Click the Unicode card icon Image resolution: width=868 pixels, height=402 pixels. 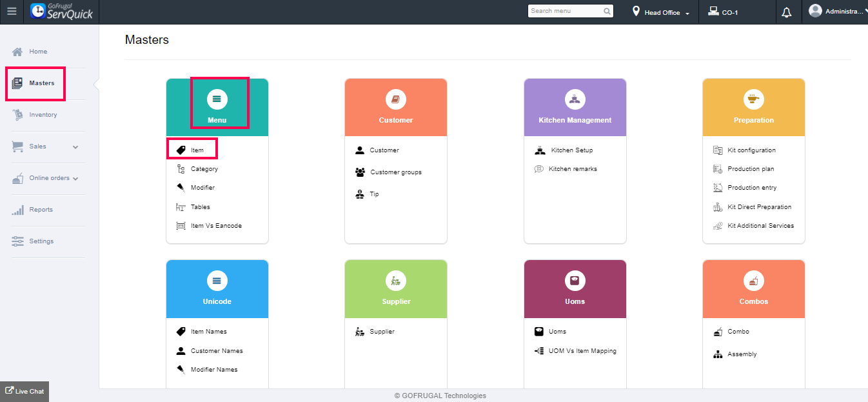pyautogui.click(x=217, y=280)
